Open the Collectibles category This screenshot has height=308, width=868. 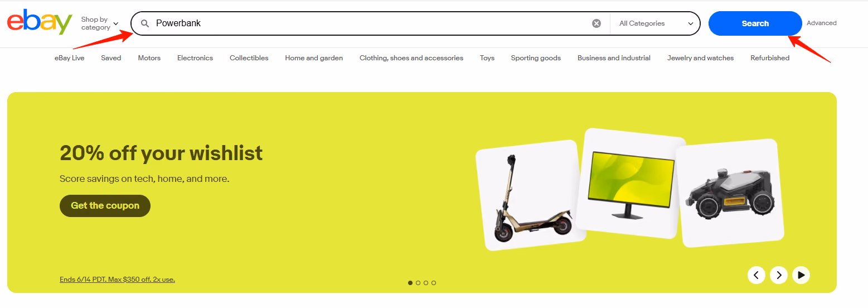(x=249, y=58)
